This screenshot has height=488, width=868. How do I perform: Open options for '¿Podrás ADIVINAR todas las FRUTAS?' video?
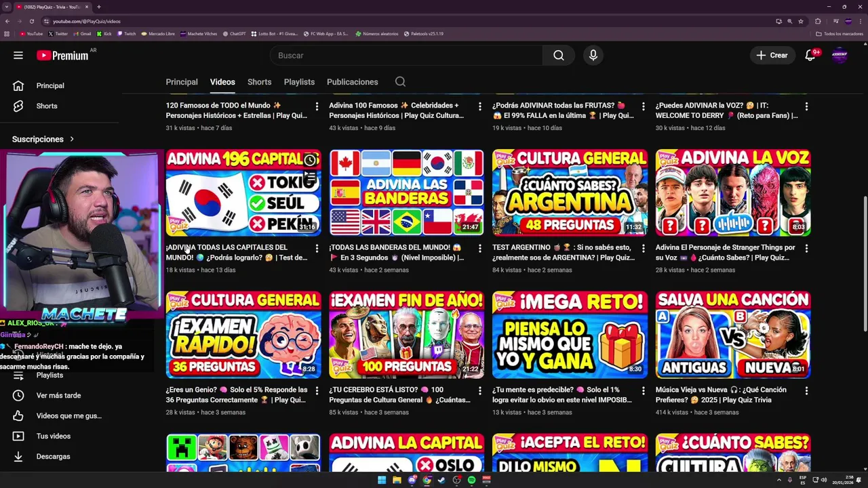[643, 106]
